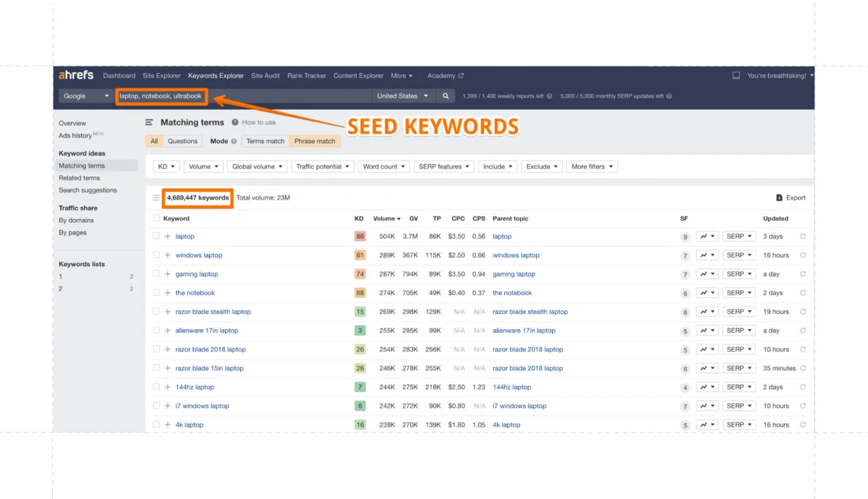Open the United States country selector
Viewport: 868px width, 499px height.
[x=403, y=95]
